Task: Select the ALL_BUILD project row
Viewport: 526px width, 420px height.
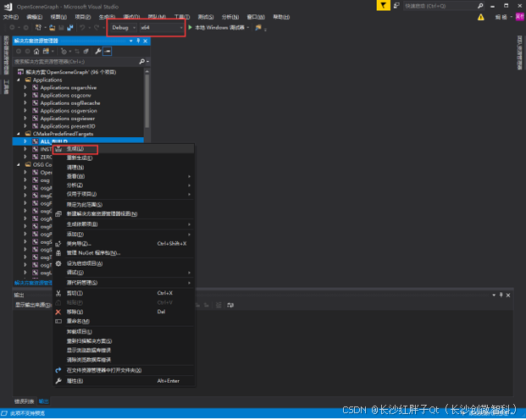Action: (78, 141)
